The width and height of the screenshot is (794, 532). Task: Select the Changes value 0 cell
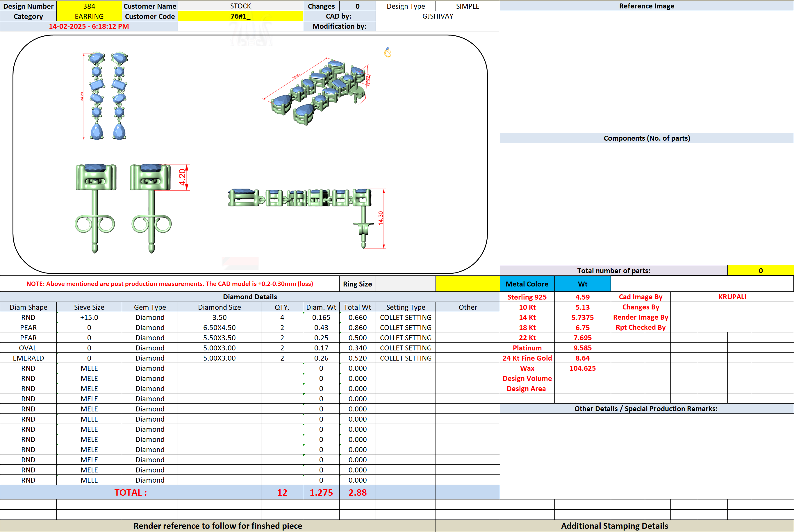pyautogui.click(x=357, y=6)
